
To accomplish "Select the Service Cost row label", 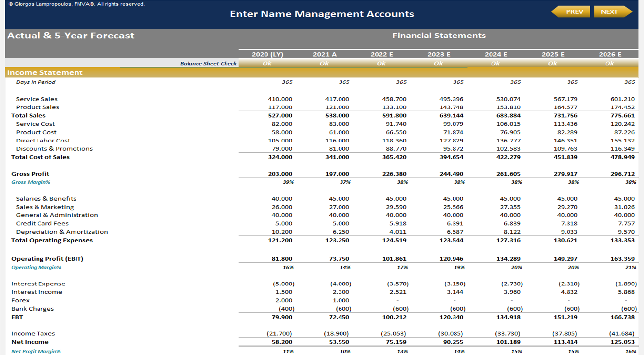I will pyautogui.click(x=36, y=124).
